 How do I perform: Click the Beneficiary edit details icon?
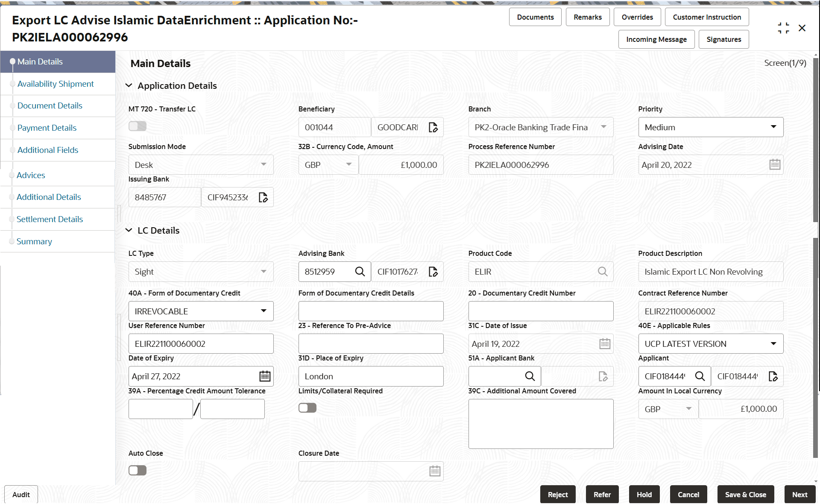pos(433,127)
